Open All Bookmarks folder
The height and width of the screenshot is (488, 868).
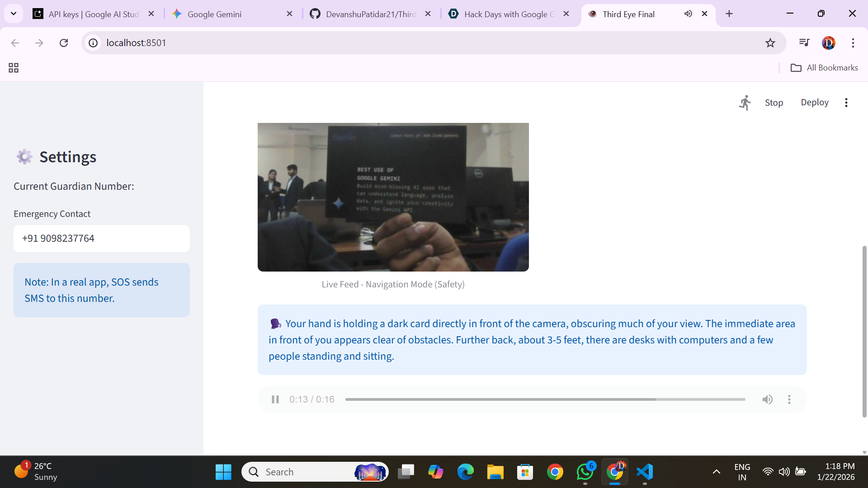[x=824, y=68]
